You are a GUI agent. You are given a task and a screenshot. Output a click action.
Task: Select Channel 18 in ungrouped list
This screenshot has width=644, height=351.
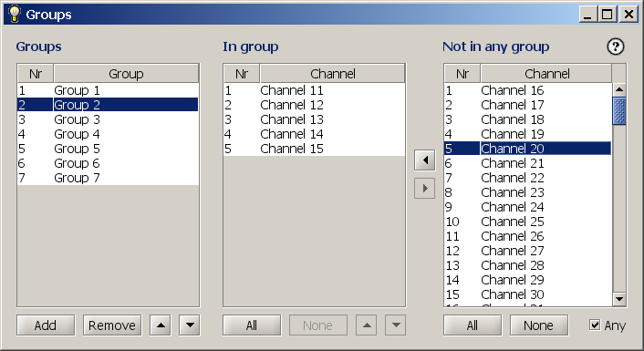pos(528,119)
